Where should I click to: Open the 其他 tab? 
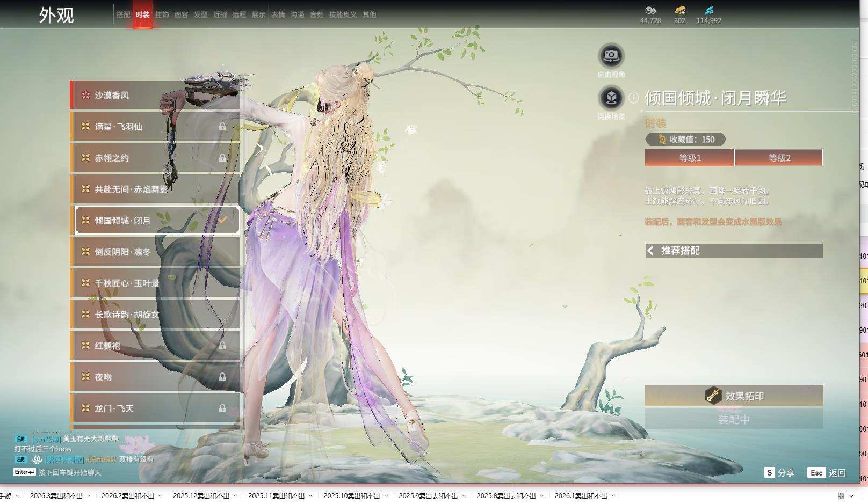370,14
